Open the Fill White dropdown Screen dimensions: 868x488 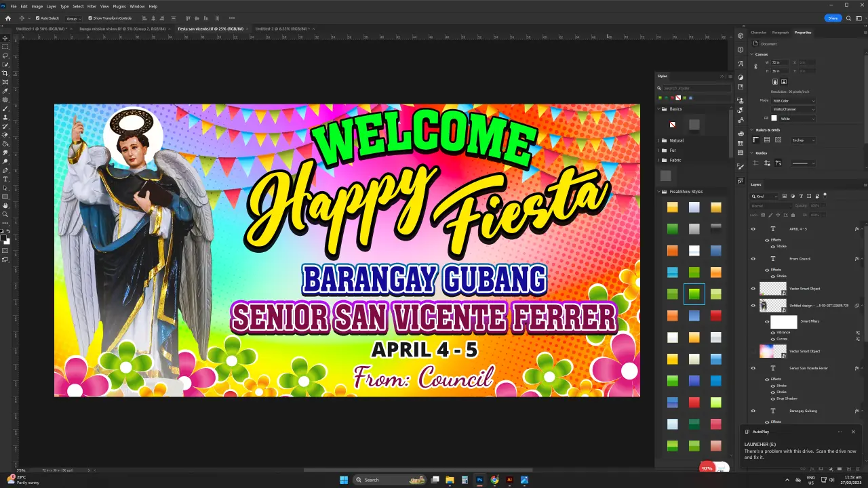(797, 119)
